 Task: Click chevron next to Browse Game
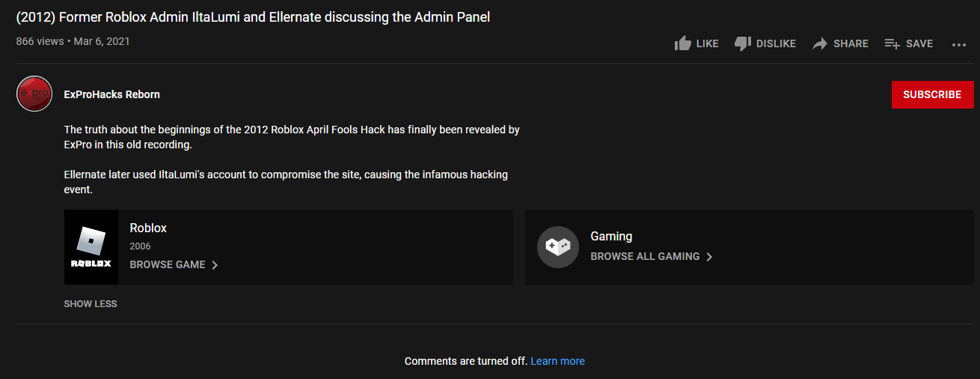point(215,265)
